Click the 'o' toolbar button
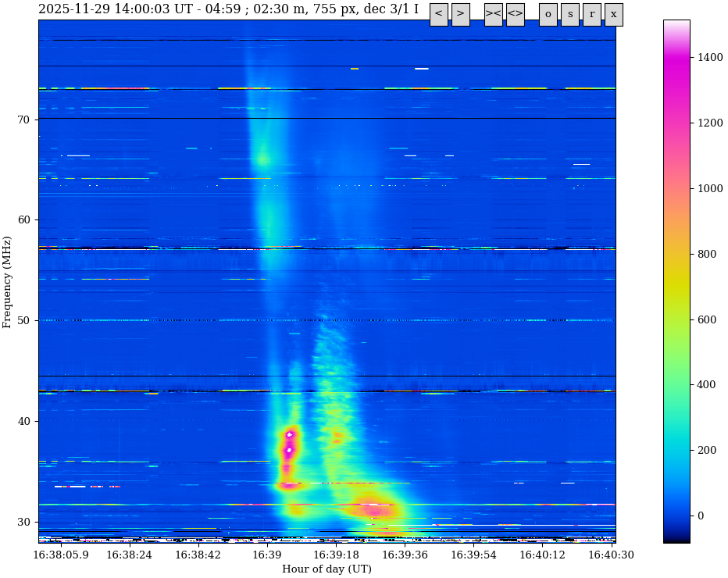 coord(548,14)
